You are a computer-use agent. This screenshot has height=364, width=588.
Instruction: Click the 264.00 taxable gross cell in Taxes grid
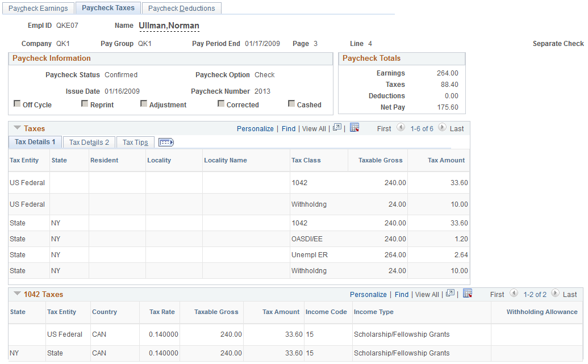[x=395, y=254]
